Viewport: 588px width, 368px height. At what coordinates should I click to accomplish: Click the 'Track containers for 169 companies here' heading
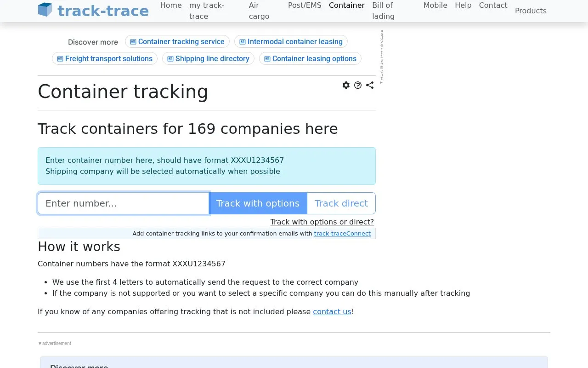point(187,129)
